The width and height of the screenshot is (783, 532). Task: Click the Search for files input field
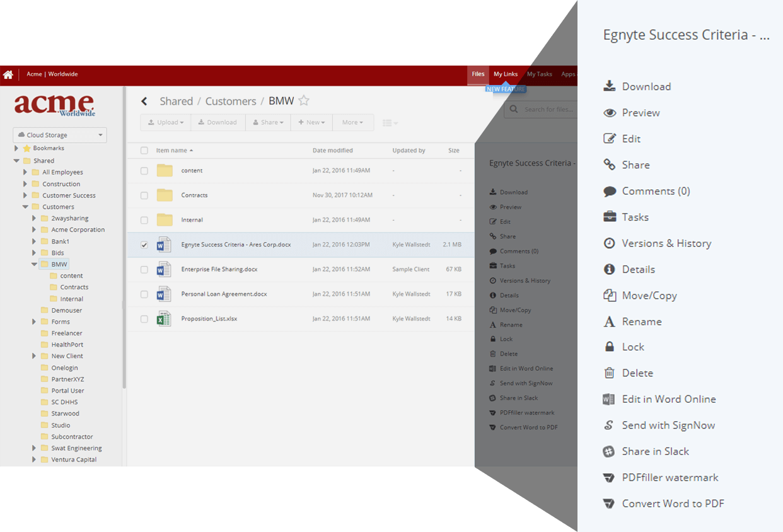tap(547, 110)
